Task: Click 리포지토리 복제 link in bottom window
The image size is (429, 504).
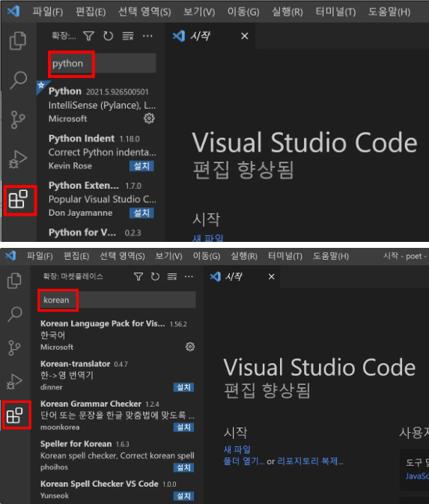Action: [x=310, y=461]
